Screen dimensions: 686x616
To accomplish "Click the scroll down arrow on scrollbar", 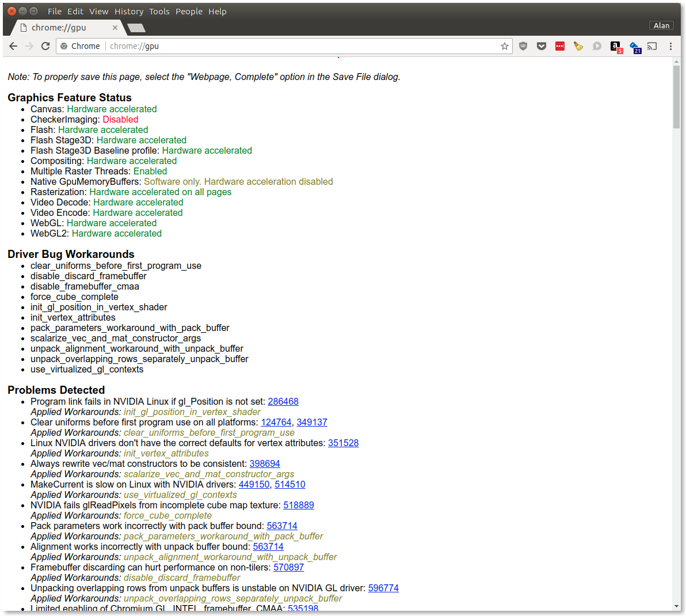I will 676,606.
